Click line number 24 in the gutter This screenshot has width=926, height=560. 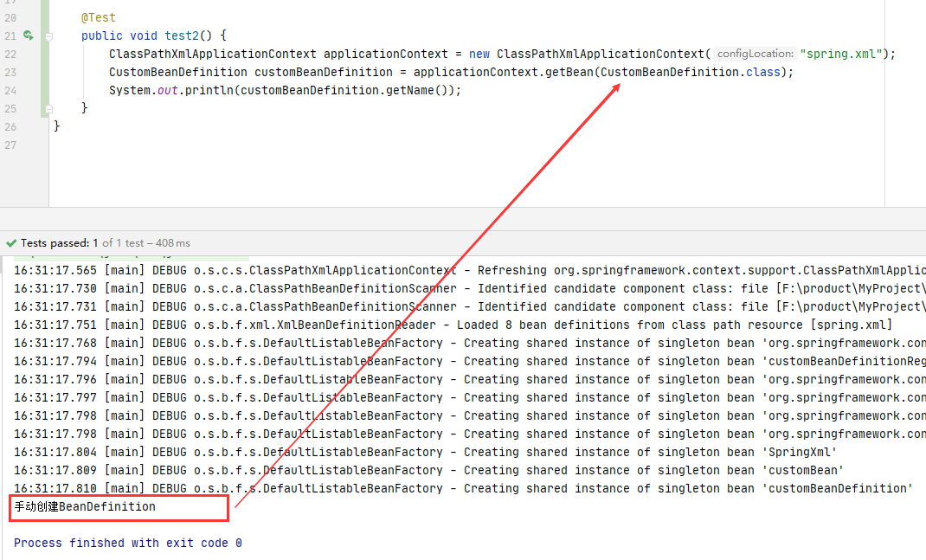(x=10, y=90)
